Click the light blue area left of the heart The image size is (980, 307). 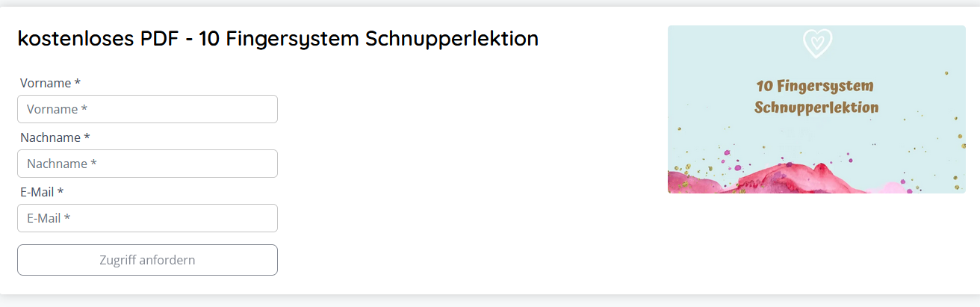click(x=732, y=45)
